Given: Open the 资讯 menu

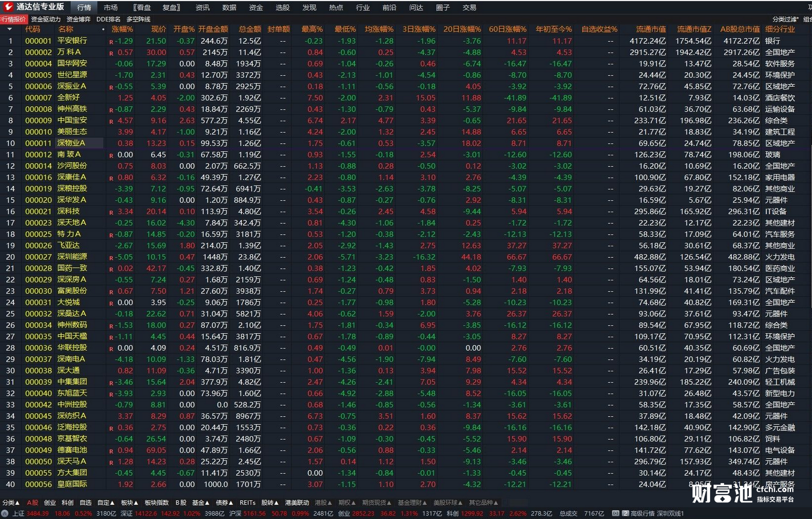Looking at the screenshot, I should point(203,7).
